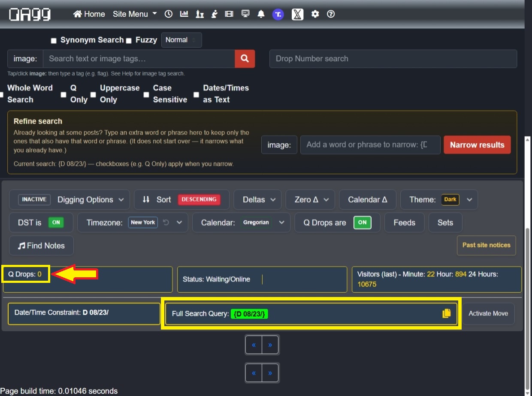Open the Site Menu dropdown

pos(135,14)
